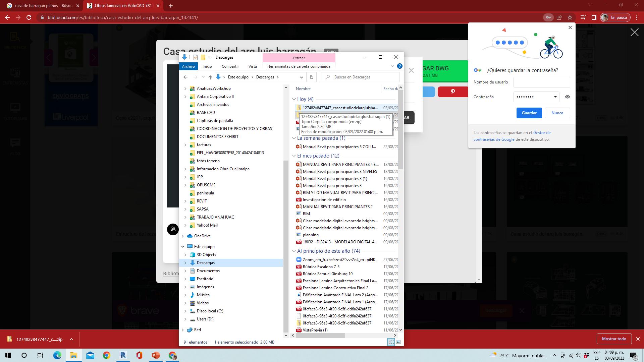The width and height of the screenshot is (644, 362).
Task: Open PowerPoint from the taskbar
Action: coord(156,355)
